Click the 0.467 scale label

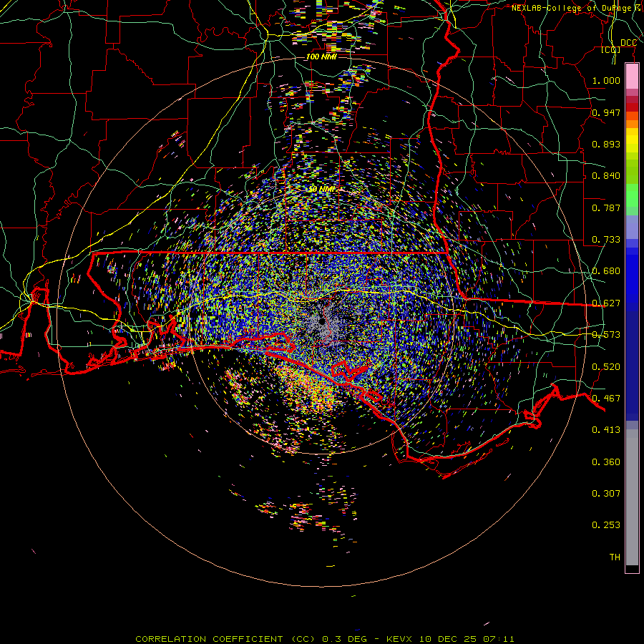coord(606,399)
